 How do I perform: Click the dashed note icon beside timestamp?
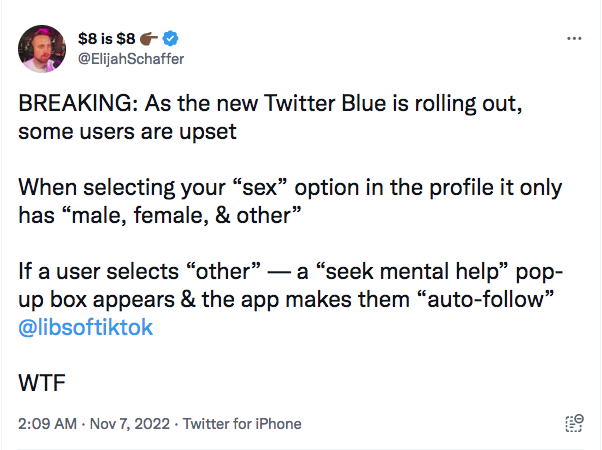tap(573, 423)
